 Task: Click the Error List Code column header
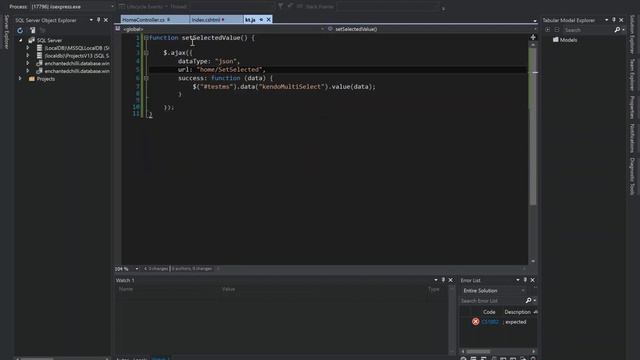coord(489,312)
